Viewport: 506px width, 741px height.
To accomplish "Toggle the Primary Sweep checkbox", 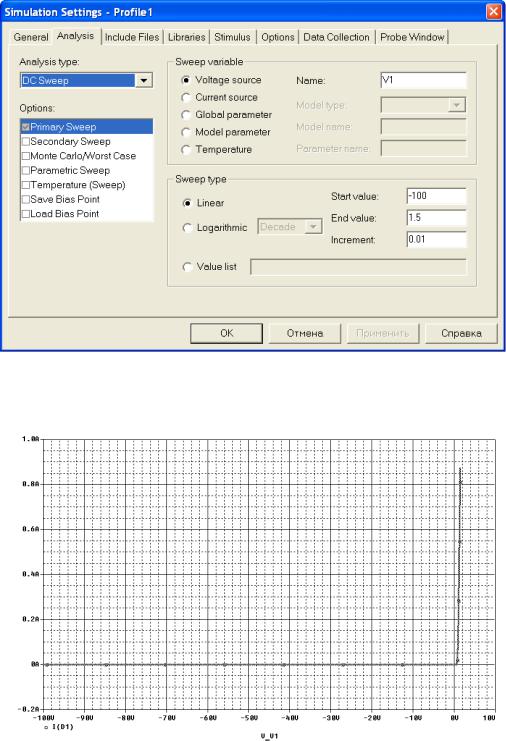I will pos(26,127).
